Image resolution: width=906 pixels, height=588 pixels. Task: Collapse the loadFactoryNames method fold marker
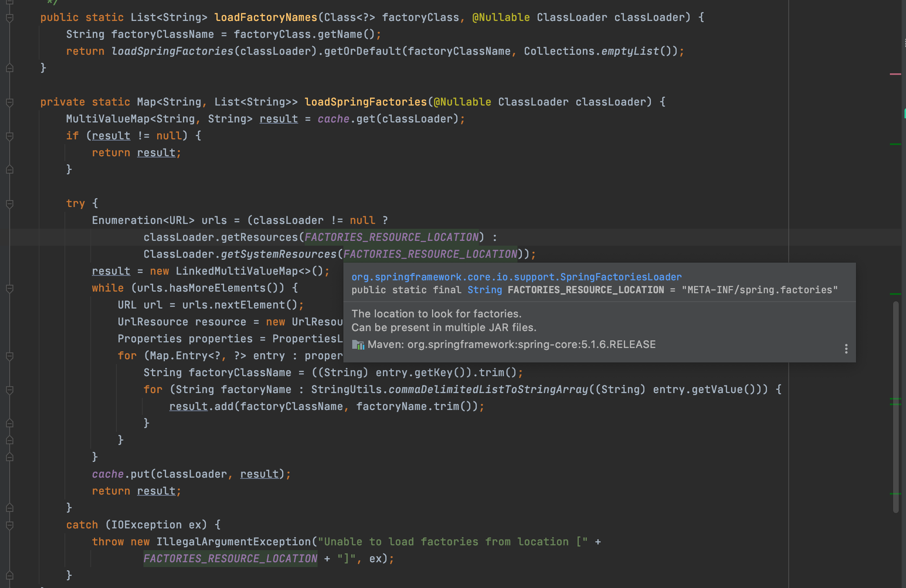pos(10,18)
